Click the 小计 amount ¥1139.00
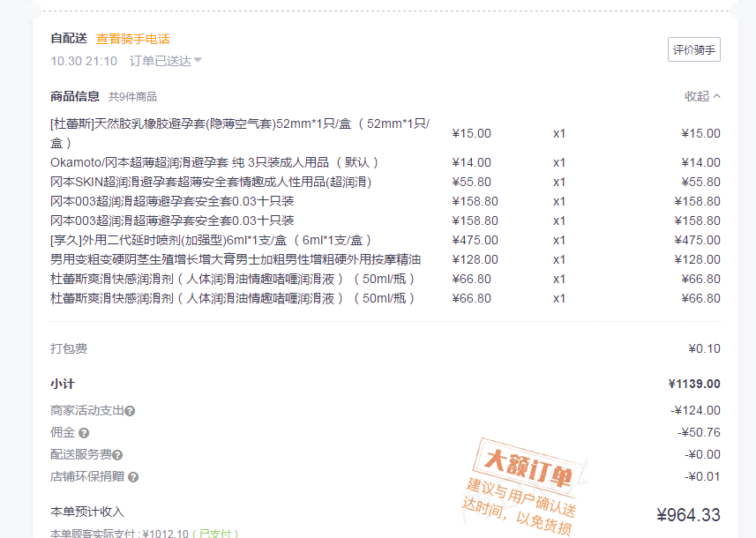This screenshot has height=538, width=756. tap(693, 384)
